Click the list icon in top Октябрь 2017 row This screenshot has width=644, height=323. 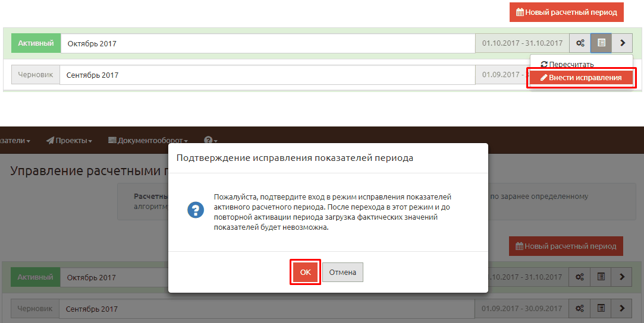(601, 43)
